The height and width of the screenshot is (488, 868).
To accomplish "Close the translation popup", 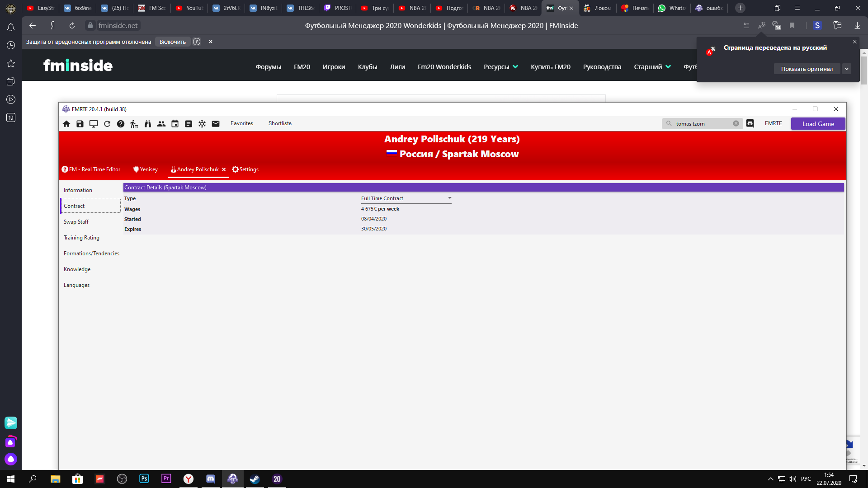I will click(854, 42).
